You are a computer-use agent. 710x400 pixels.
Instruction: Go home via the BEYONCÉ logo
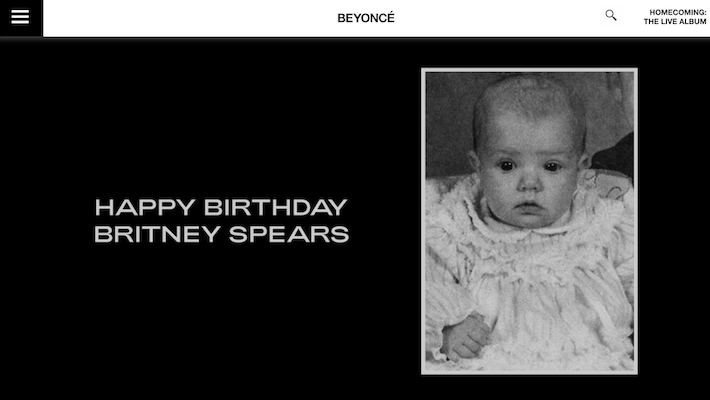(x=366, y=18)
